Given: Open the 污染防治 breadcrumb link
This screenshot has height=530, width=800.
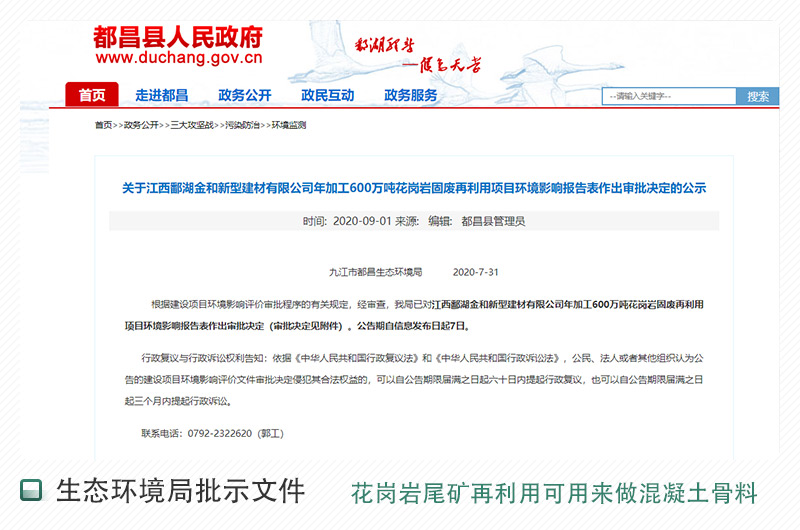Looking at the screenshot, I should tap(241, 125).
